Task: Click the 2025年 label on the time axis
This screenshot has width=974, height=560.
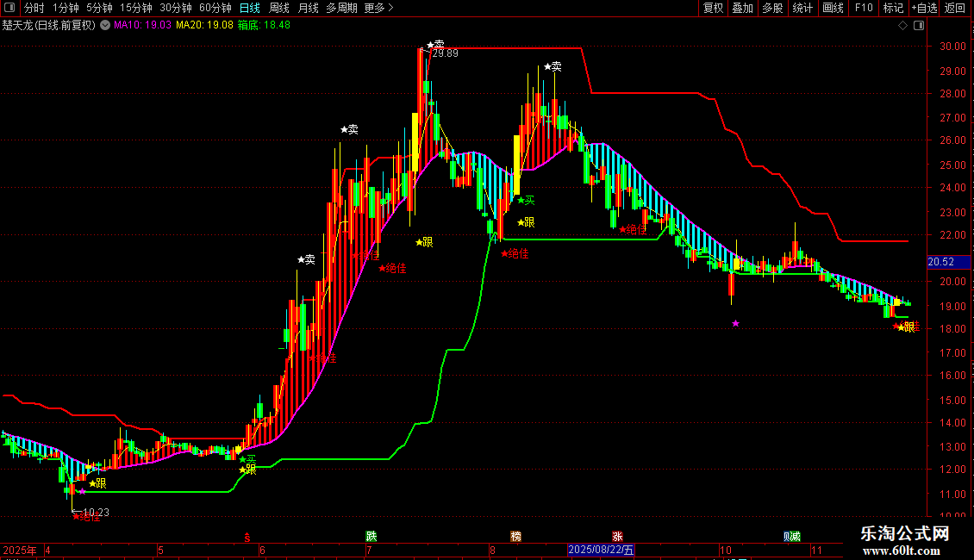Action: tap(19, 550)
